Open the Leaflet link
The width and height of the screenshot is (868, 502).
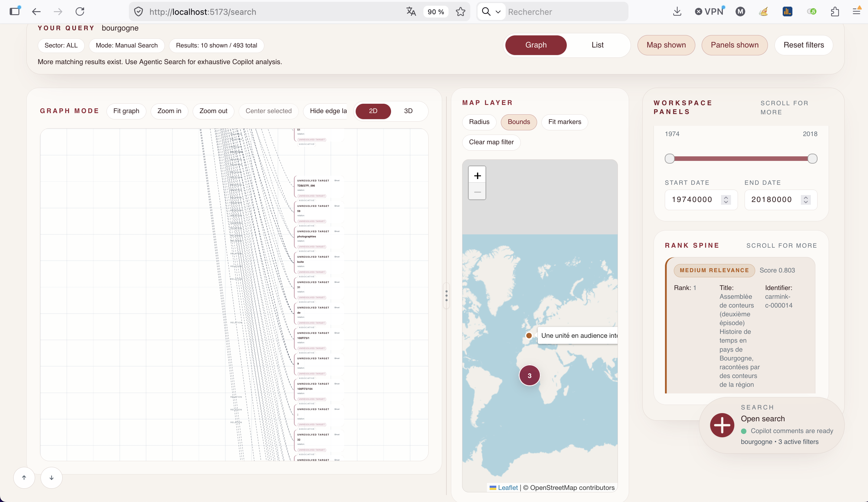(507, 487)
